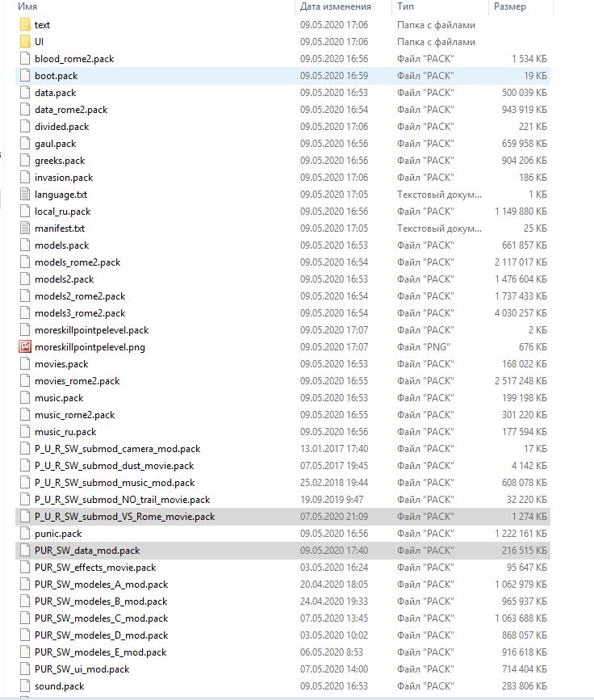Image resolution: width=594 pixels, height=700 pixels.
Task: Select the PUR_SW_modeles_E_mod.pack file name
Action: [100, 652]
